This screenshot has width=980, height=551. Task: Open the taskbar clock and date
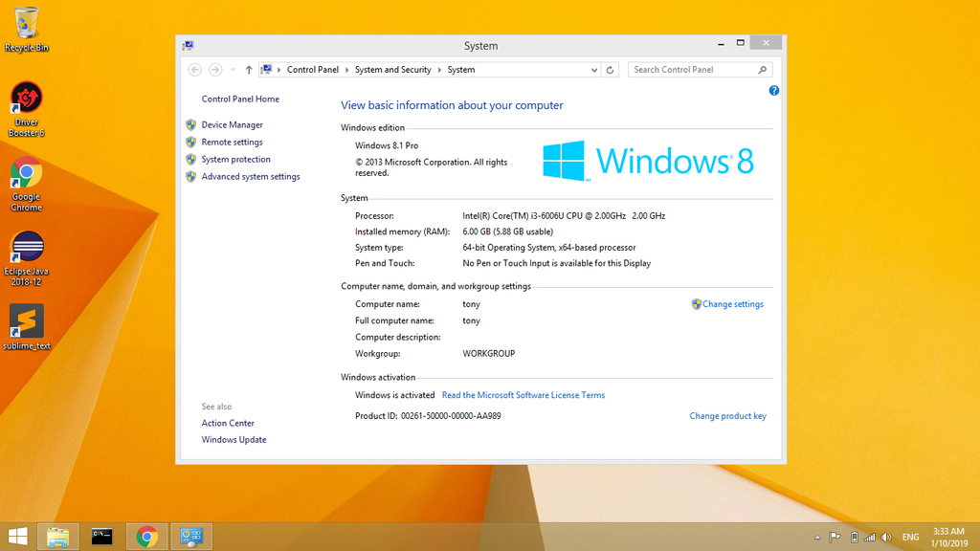tap(948, 538)
